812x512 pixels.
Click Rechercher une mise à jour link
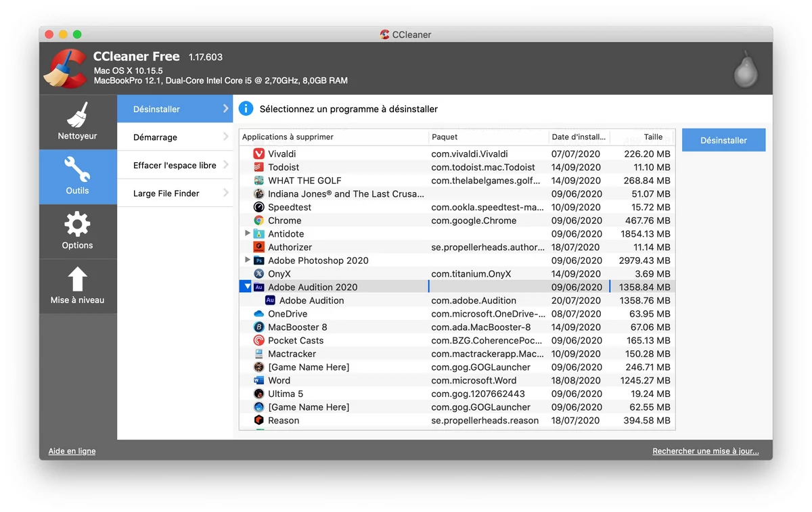706,451
